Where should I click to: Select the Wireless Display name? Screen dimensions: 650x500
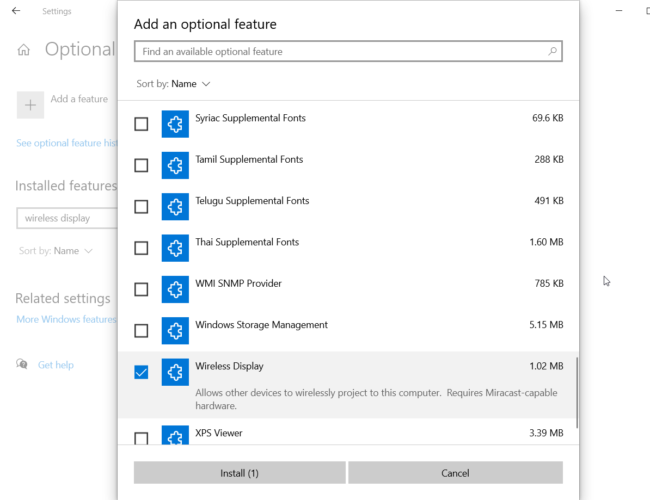[x=230, y=367]
